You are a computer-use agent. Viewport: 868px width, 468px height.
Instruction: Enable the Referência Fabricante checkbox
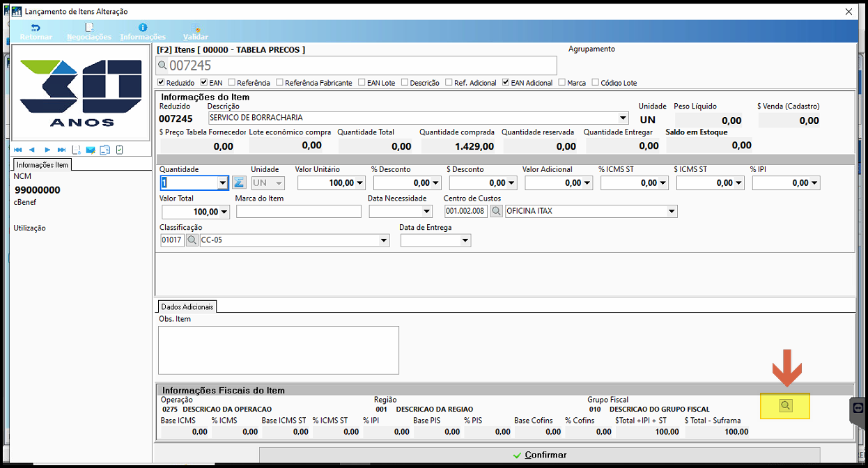(279, 82)
